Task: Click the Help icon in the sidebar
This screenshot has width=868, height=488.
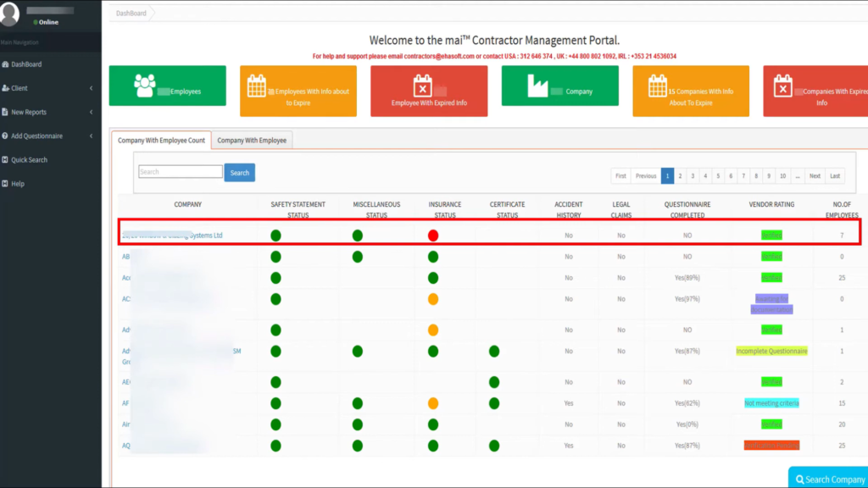Action: point(7,183)
